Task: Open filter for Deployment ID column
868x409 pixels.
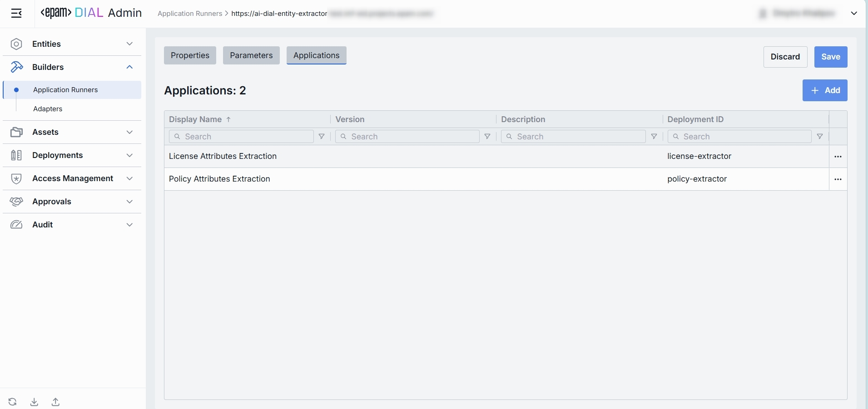Action: (x=820, y=137)
